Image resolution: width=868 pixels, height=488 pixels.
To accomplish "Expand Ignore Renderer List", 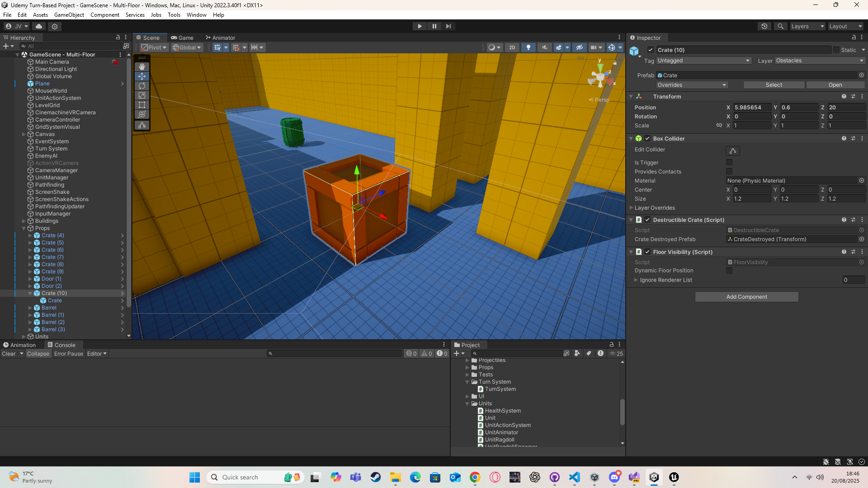I will point(636,280).
